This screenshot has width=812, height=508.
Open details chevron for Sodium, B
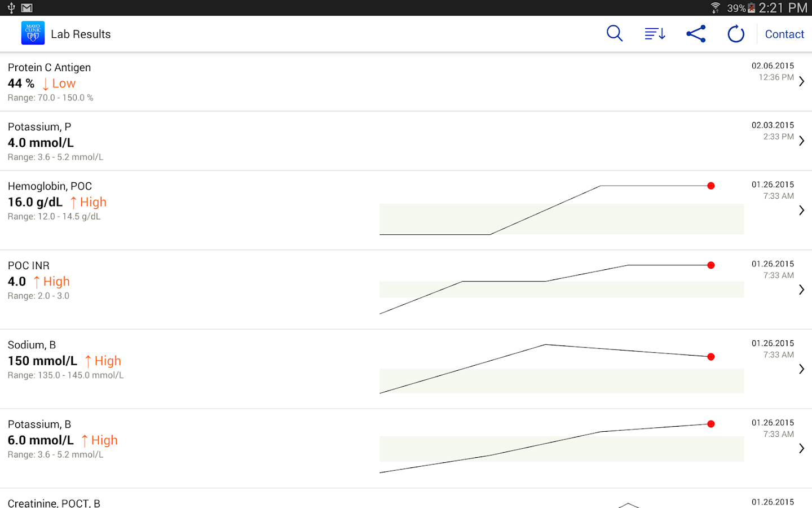point(801,369)
